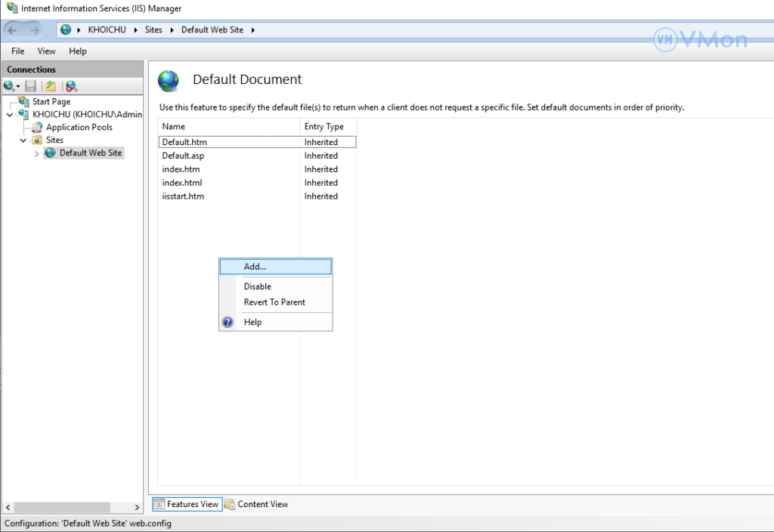Switch to Features View tab
This screenshot has width=774, height=532.
tap(187, 504)
